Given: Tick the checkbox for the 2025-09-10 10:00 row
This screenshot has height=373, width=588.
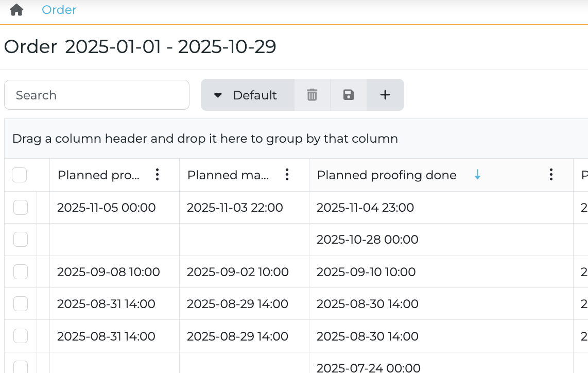Looking at the screenshot, I should pyautogui.click(x=21, y=272).
